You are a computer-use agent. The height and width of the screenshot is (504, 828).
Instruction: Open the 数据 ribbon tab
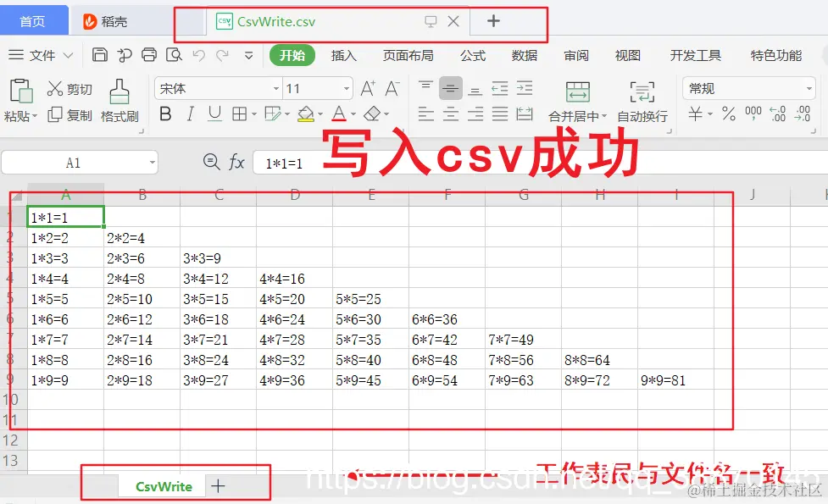[524, 55]
